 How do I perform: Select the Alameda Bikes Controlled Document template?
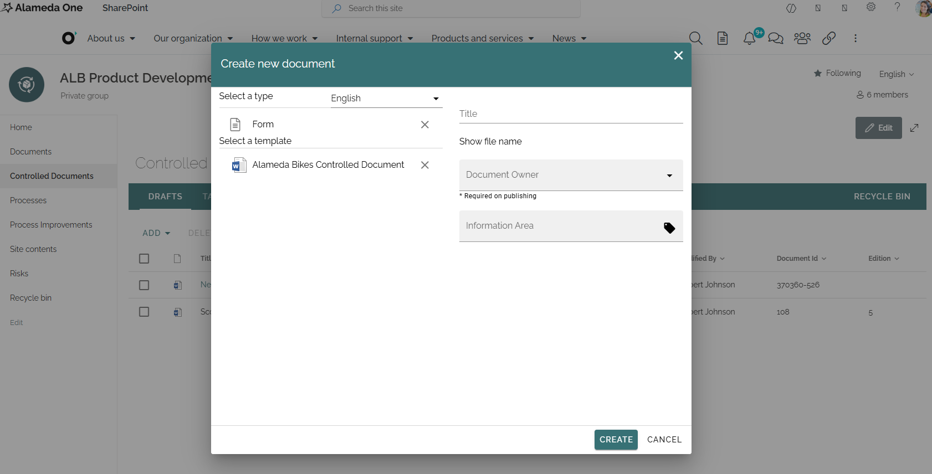pos(328,165)
